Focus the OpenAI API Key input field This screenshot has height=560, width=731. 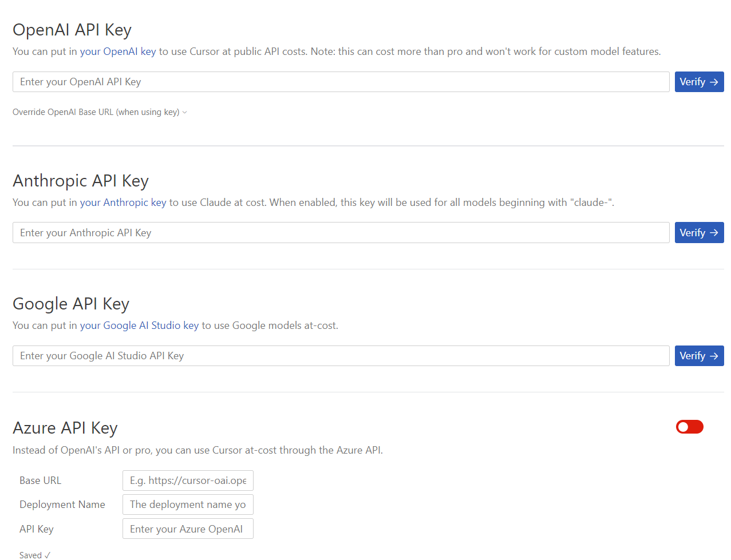coord(341,82)
